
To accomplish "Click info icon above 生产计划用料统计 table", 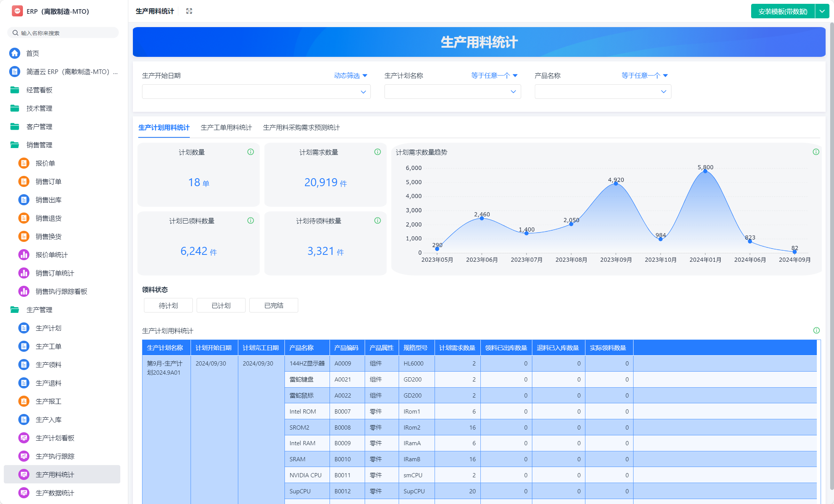I will point(816,330).
